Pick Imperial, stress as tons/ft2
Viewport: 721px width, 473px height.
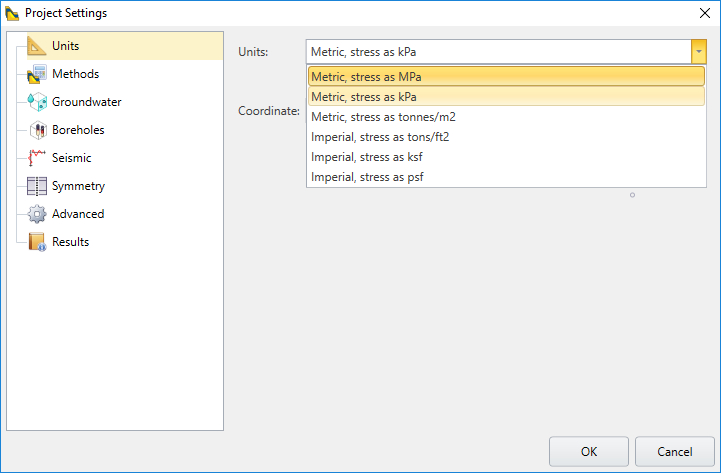506,137
